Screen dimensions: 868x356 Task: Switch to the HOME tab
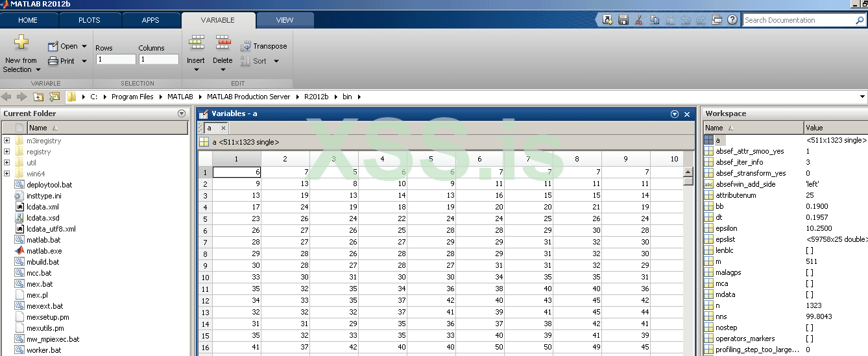click(x=28, y=20)
